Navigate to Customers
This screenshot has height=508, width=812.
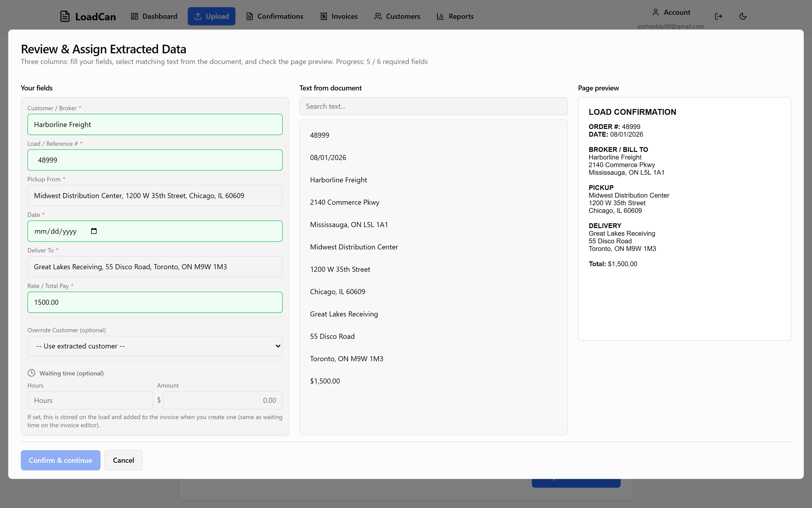tap(397, 16)
